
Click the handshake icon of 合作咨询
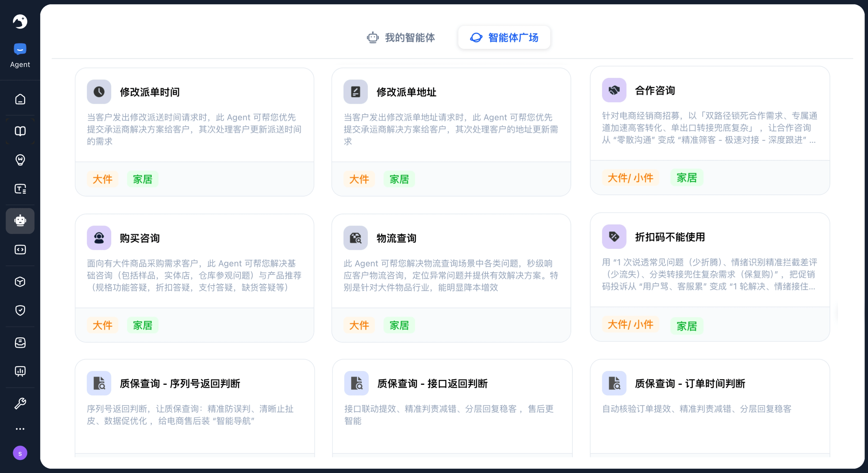(x=614, y=90)
